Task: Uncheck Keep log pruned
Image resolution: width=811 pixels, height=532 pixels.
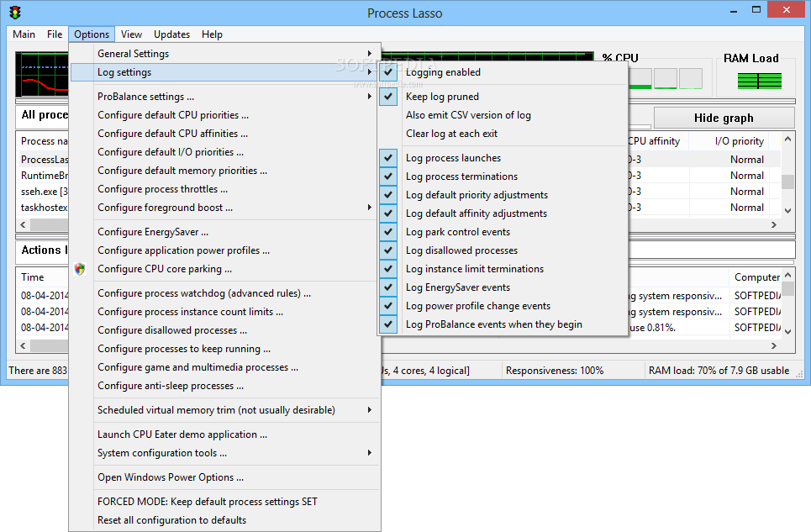Action: 388,97
